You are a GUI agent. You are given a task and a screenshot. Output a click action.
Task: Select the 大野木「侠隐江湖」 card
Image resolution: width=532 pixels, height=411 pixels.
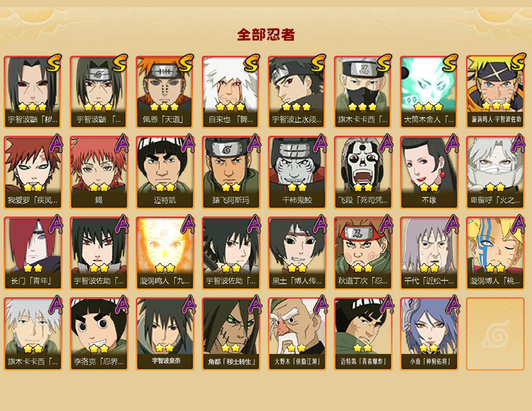click(297, 334)
